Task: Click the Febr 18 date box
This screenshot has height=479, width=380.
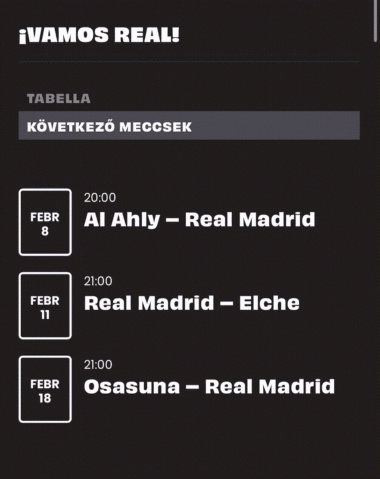Action: [45, 389]
